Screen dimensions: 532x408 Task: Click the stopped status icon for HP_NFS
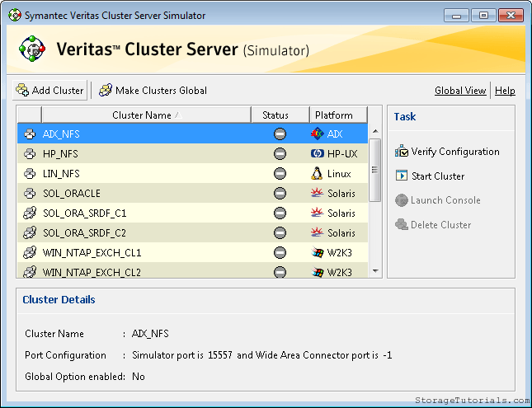pos(280,153)
